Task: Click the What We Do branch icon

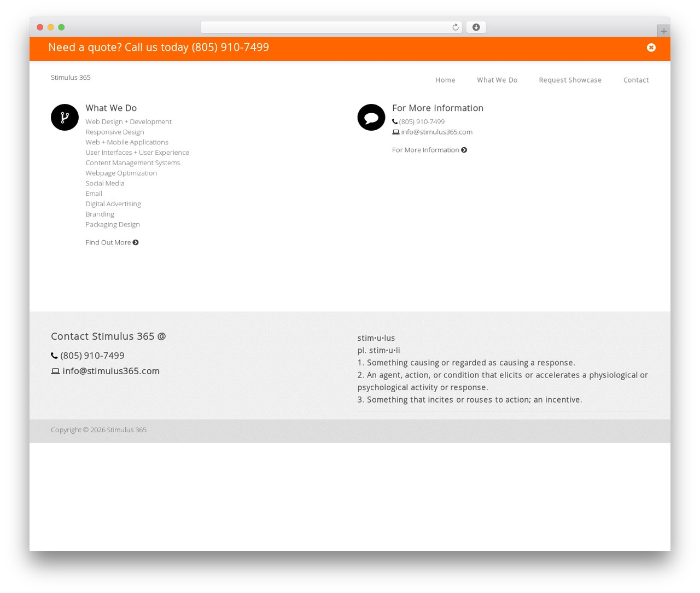Action: tap(65, 117)
